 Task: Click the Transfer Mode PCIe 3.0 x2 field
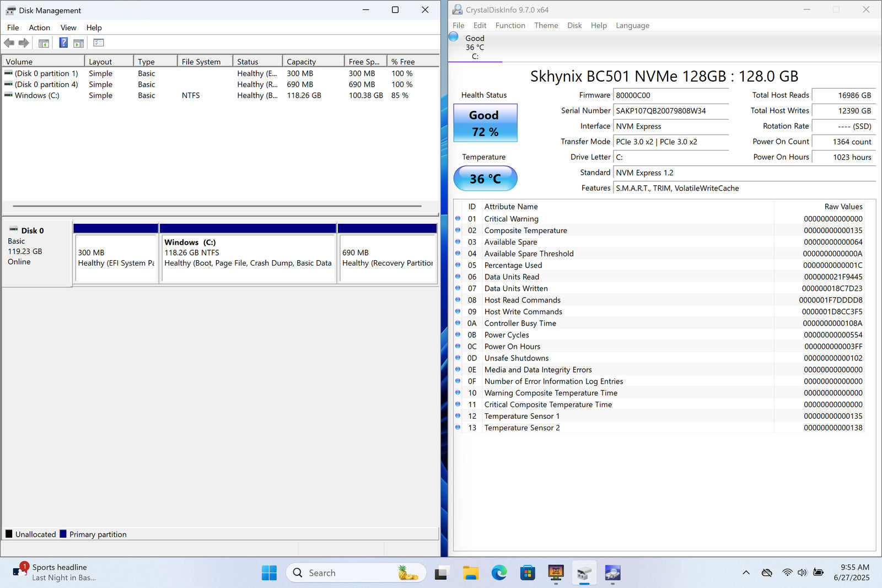pos(671,142)
